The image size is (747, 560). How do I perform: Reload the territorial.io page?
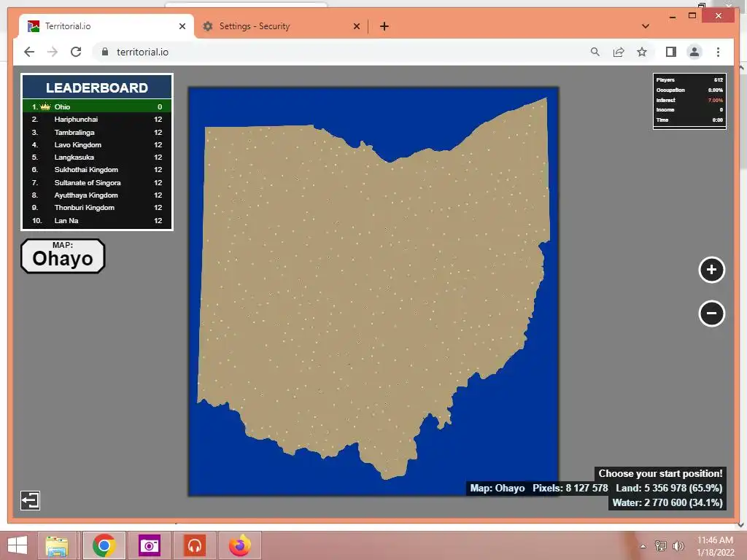coord(76,52)
